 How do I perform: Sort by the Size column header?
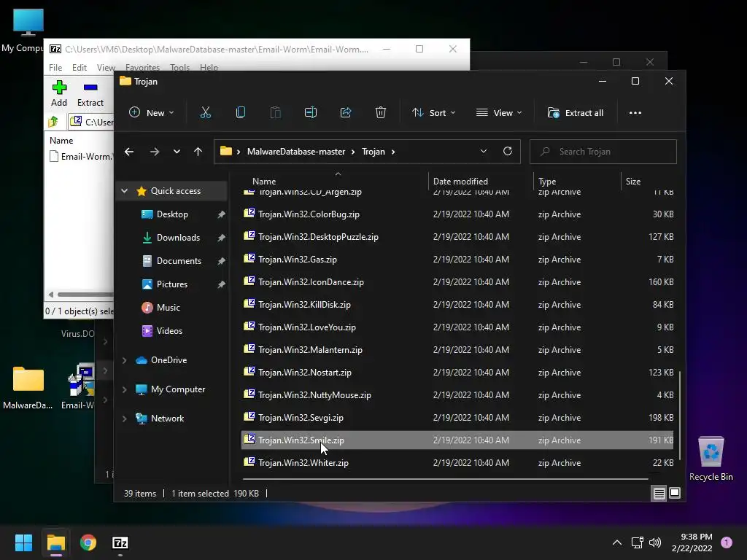[632, 182]
